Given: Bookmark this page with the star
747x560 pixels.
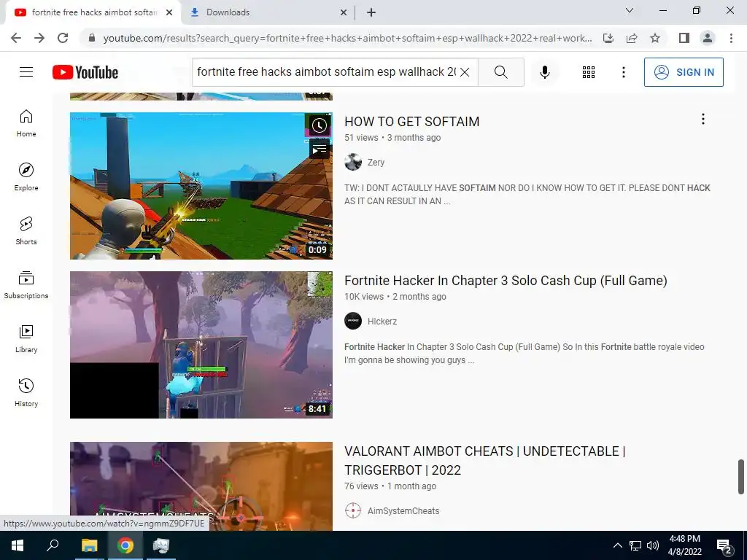Looking at the screenshot, I should coord(655,38).
